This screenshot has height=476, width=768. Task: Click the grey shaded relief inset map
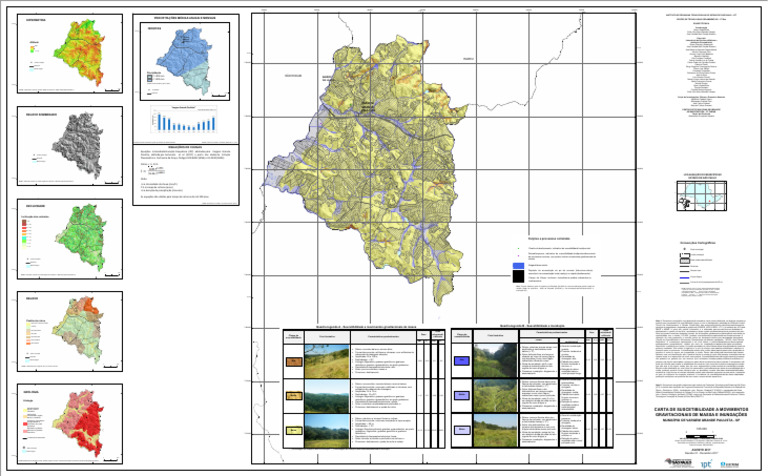[70, 146]
